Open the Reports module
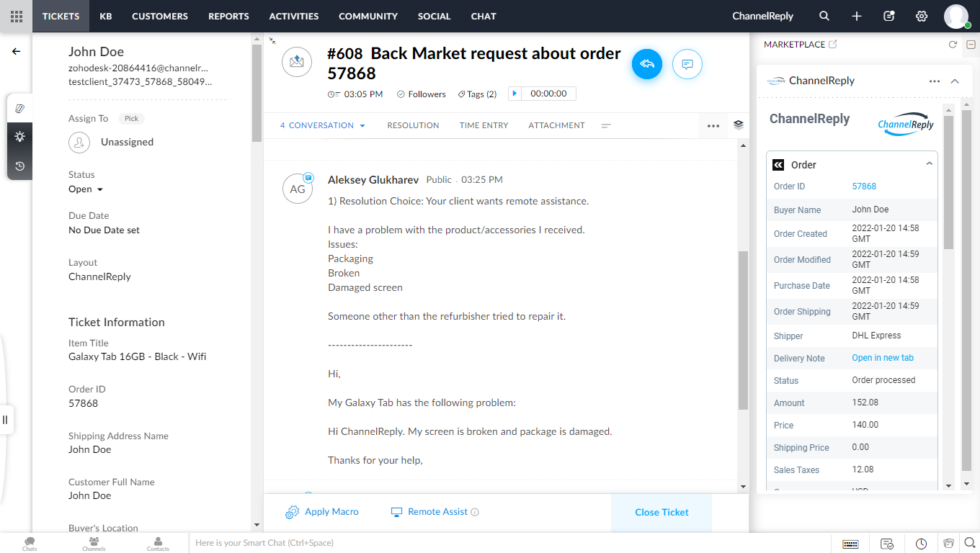Viewport: 980px width, 553px height. coord(228,16)
